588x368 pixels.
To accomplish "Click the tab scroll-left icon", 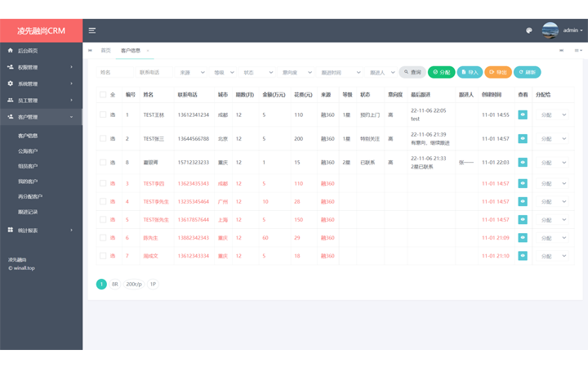I will (90, 51).
